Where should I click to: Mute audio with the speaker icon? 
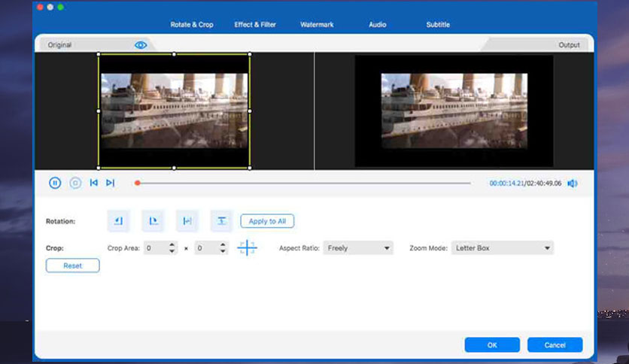573,184
